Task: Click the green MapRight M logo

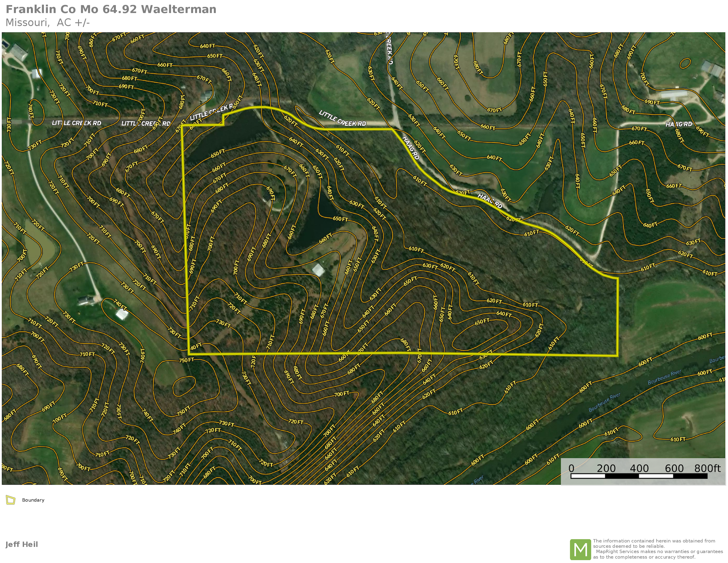Action: tap(580, 549)
